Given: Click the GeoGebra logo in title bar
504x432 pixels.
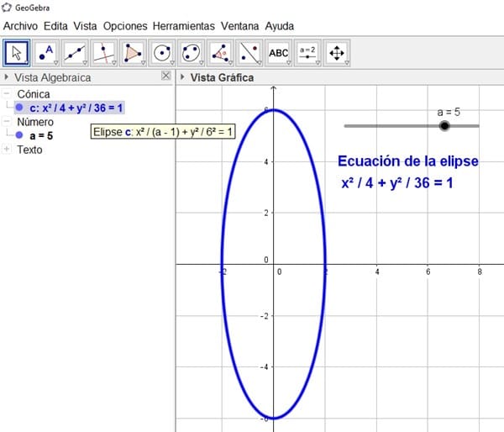Looking at the screenshot, I should point(7,8).
